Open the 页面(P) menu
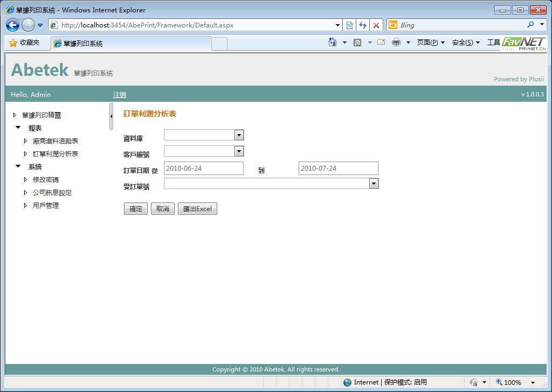Screen dimensions: 552x392 pyautogui.click(x=431, y=43)
